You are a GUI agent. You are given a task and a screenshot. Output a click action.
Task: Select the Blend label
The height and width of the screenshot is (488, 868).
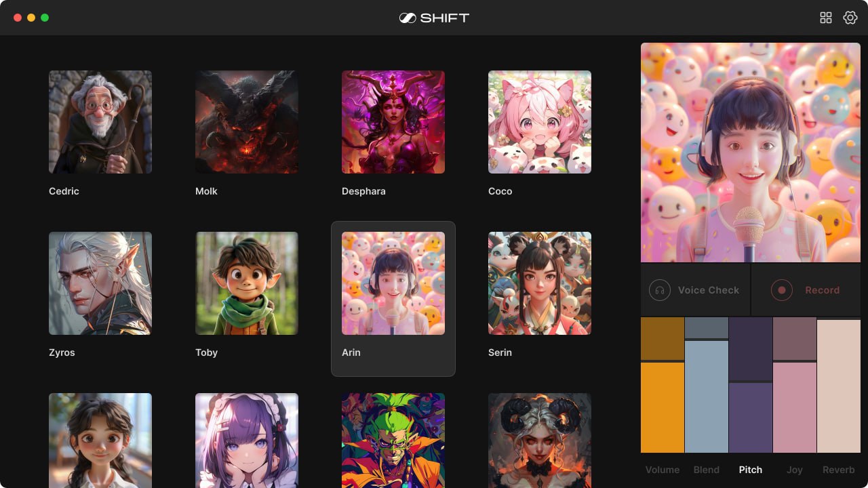(706, 470)
